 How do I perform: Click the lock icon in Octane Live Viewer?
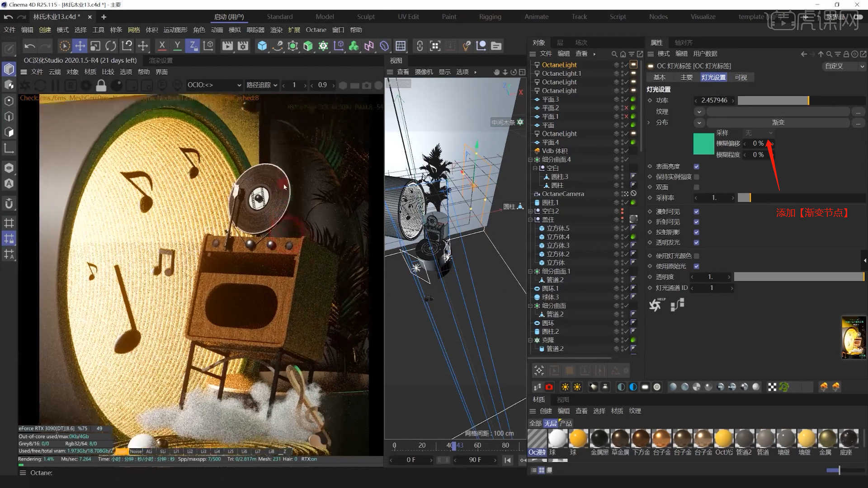[x=101, y=85]
